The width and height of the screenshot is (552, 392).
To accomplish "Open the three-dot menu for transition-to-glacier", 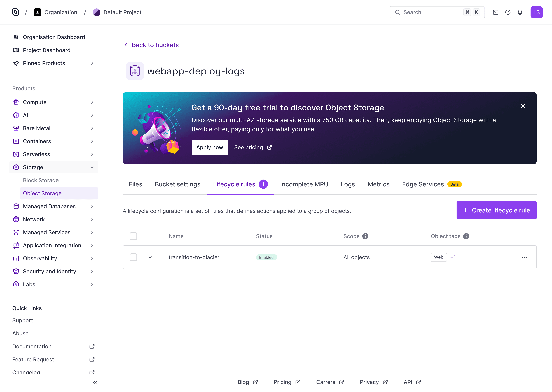I will coord(524,257).
